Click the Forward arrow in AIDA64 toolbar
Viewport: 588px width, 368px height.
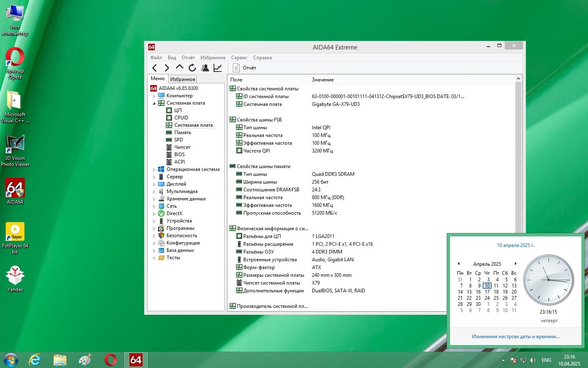(x=167, y=68)
